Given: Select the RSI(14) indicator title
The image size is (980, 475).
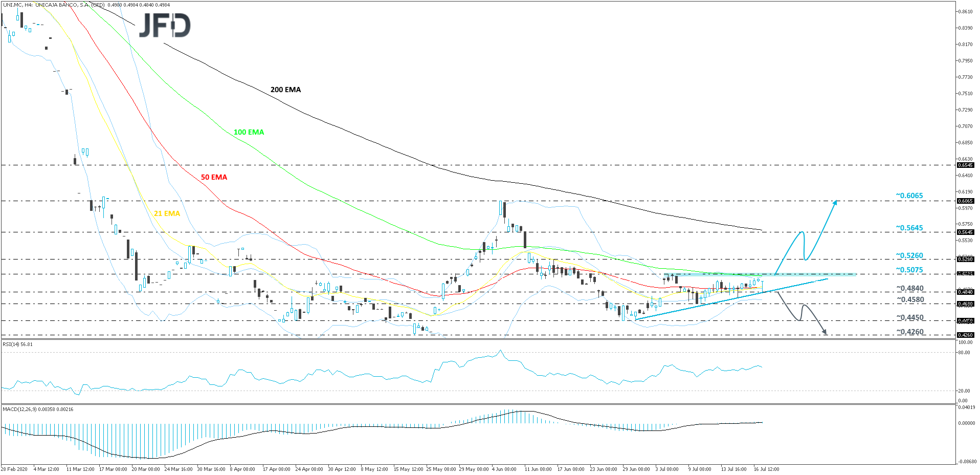Looking at the screenshot, I should tap(18, 344).
